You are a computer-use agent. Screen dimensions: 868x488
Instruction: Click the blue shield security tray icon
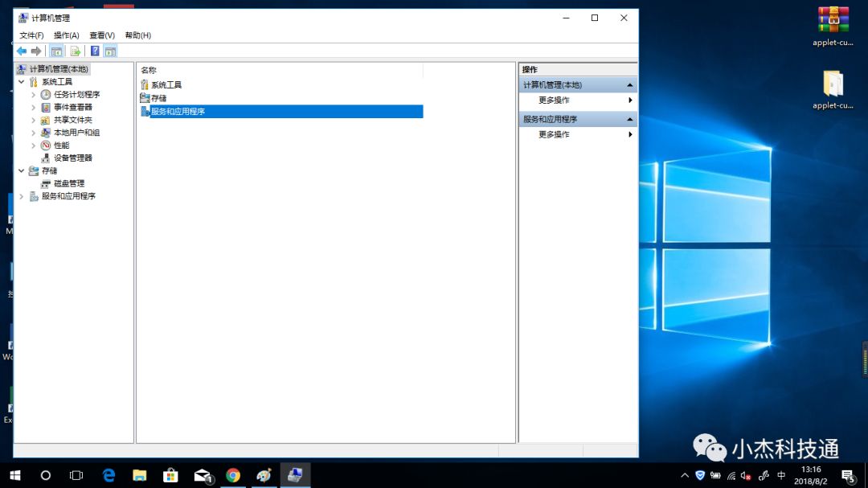pos(700,475)
